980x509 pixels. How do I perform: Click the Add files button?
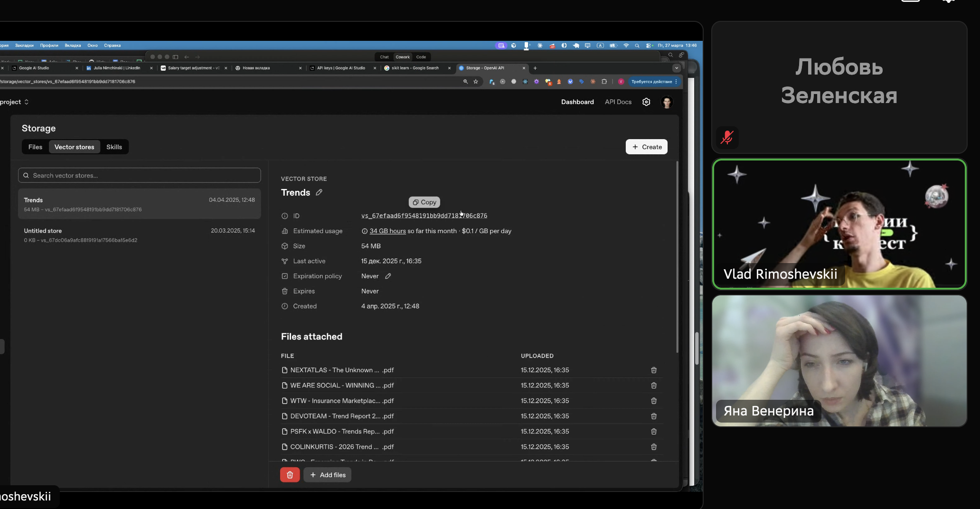coord(328,475)
